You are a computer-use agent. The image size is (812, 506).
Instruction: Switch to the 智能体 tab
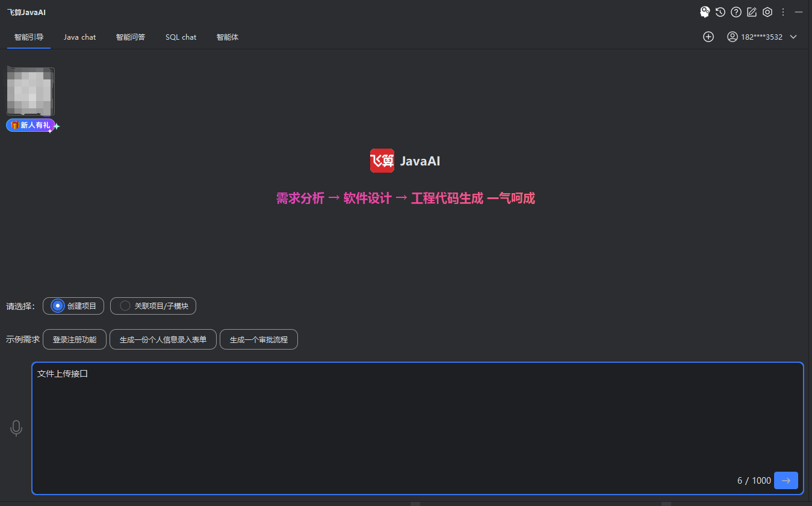click(x=228, y=37)
